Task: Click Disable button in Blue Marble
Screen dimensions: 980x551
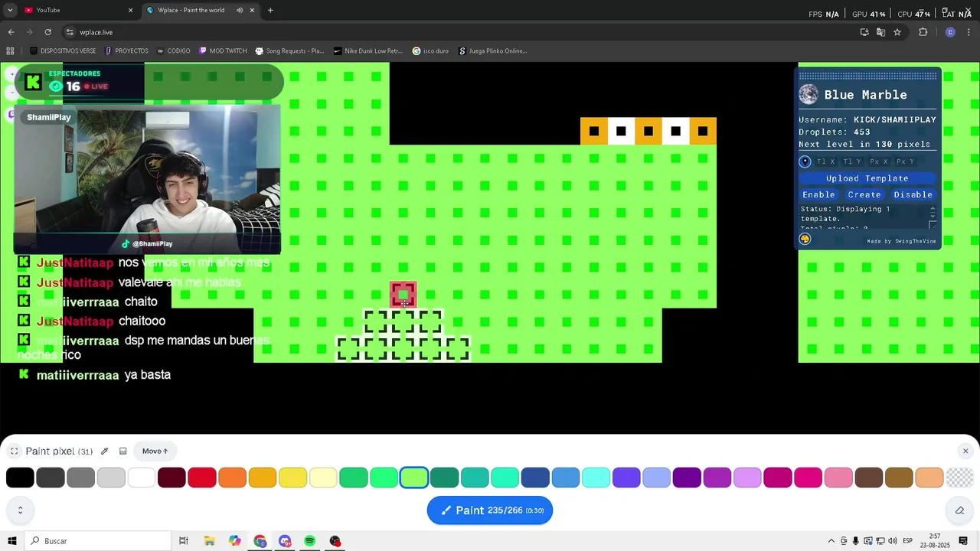Action: coord(913,194)
